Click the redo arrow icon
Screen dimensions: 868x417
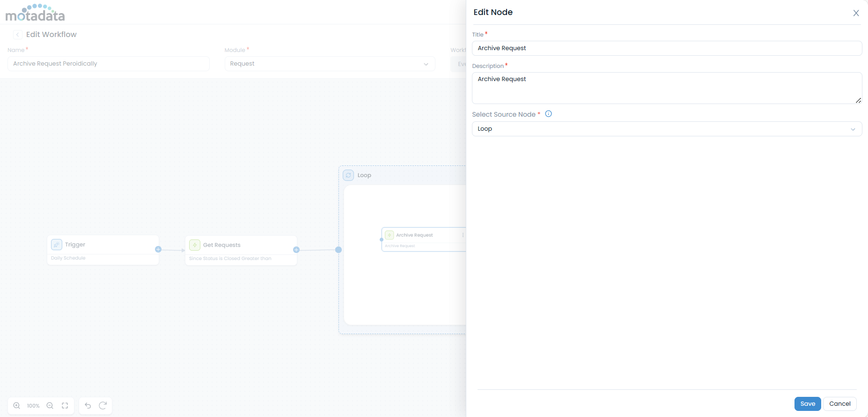point(103,406)
